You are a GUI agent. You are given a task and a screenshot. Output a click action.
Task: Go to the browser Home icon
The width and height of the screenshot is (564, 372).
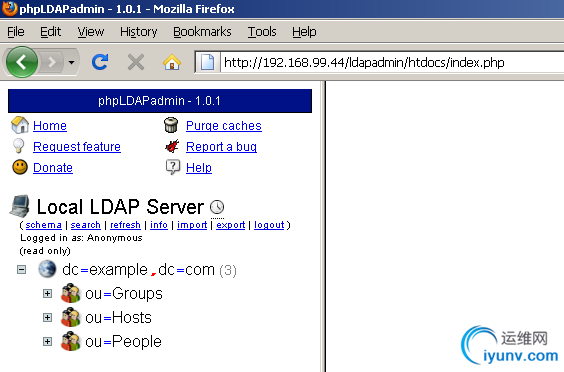172,62
